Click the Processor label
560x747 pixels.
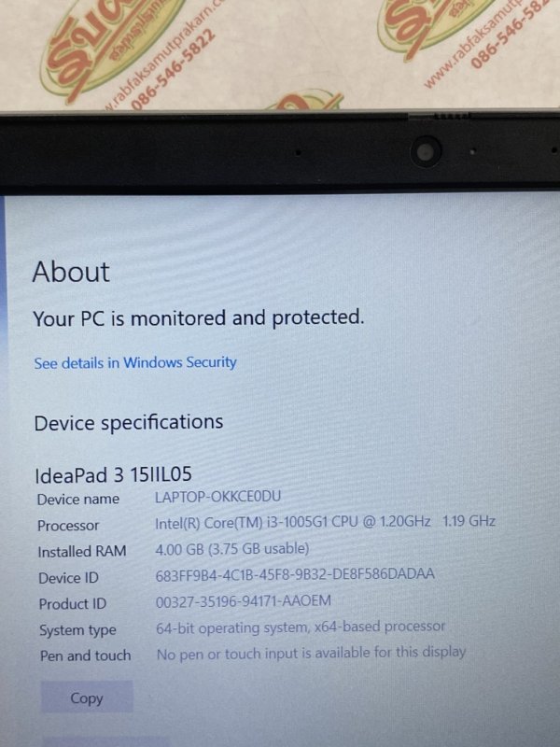[x=68, y=526]
